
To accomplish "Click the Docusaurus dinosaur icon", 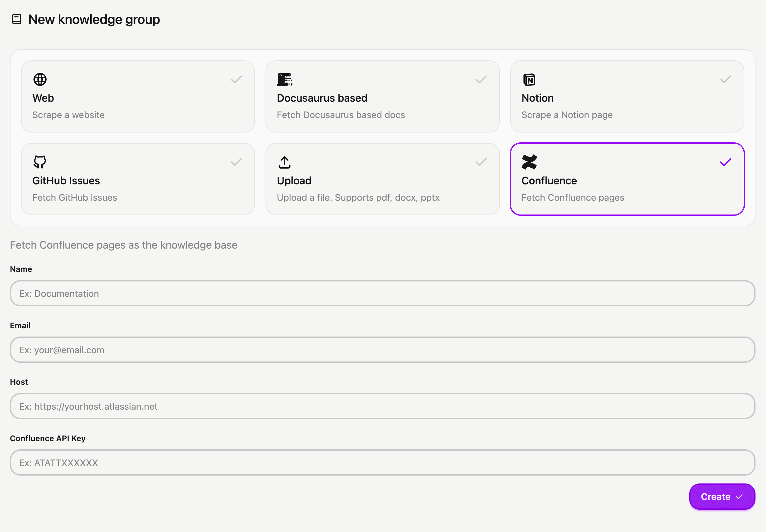I will tap(285, 79).
